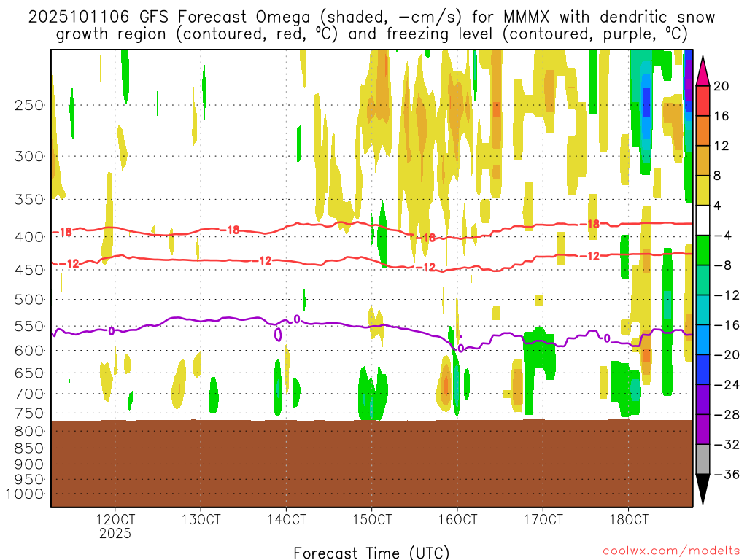Viewport: 747px width, 560px height.
Task: Click the 800 pressure level label
Action: click(29, 432)
